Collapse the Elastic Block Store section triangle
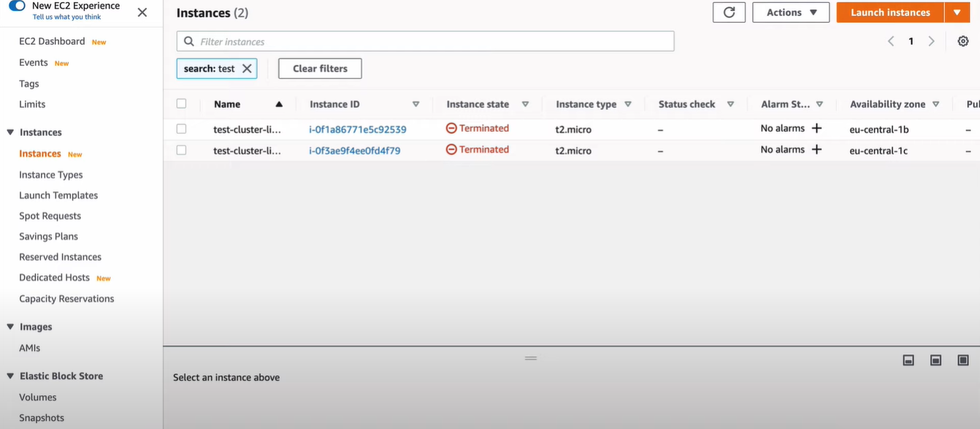 (x=10, y=376)
